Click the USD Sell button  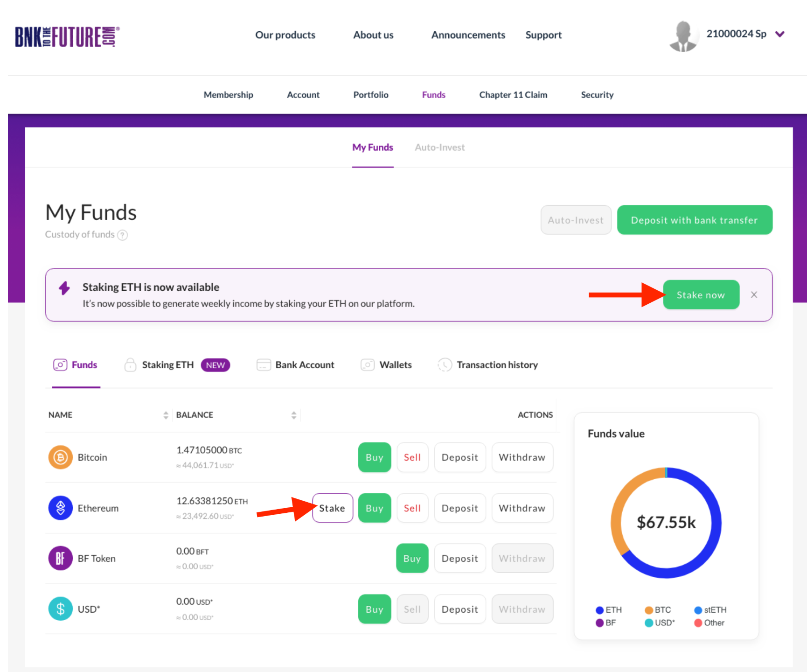pyautogui.click(x=412, y=609)
